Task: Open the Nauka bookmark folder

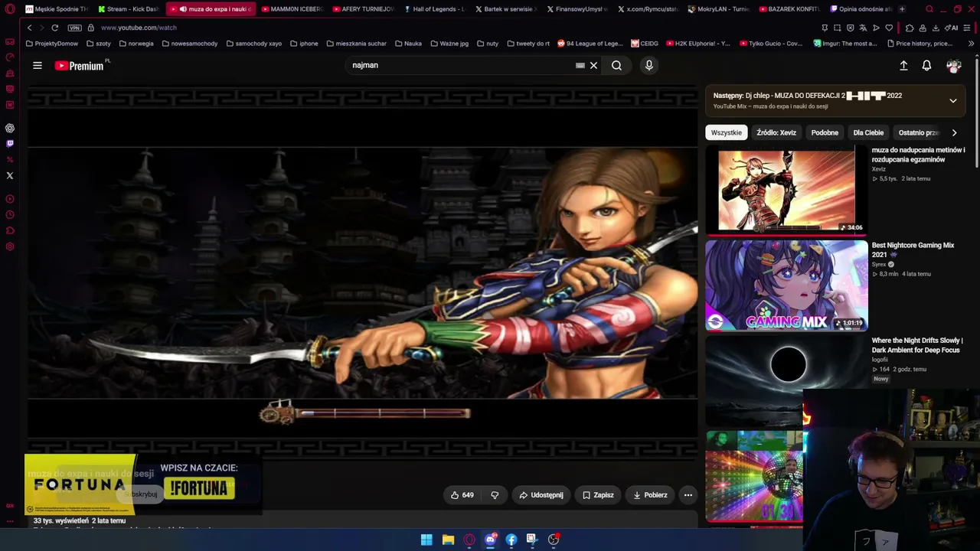Action: [408, 44]
